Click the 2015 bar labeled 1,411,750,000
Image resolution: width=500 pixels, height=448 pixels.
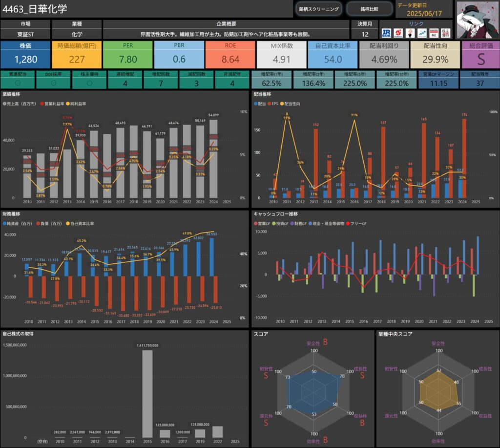(147, 394)
